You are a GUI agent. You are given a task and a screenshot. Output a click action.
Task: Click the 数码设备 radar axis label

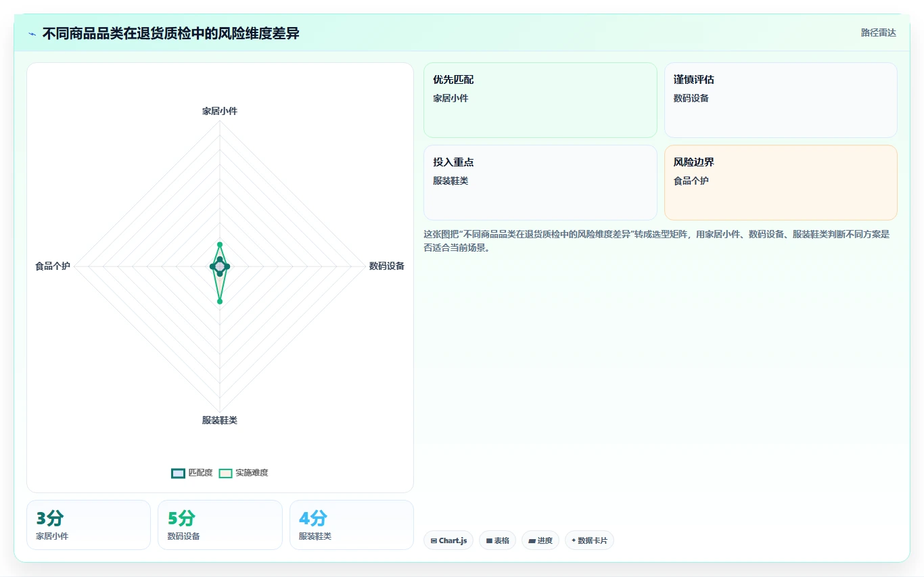(x=387, y=266)
